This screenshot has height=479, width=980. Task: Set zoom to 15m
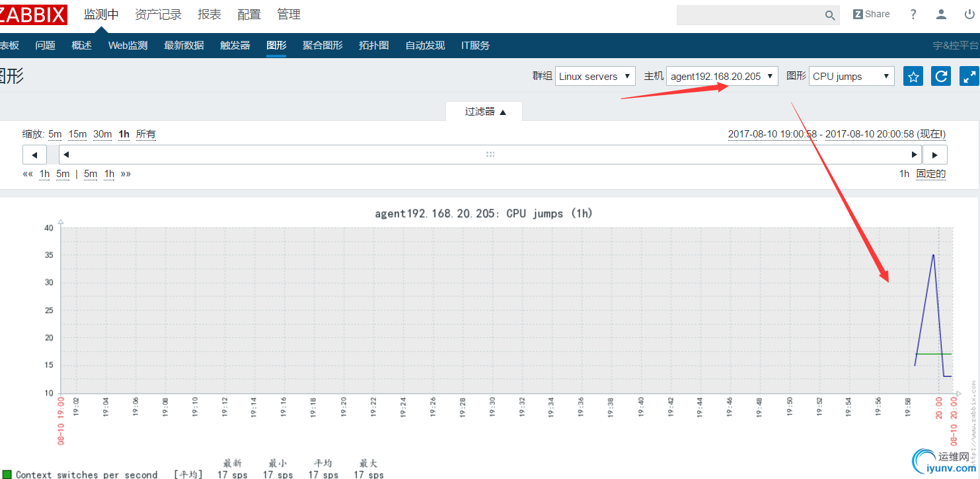pos(77,134)
